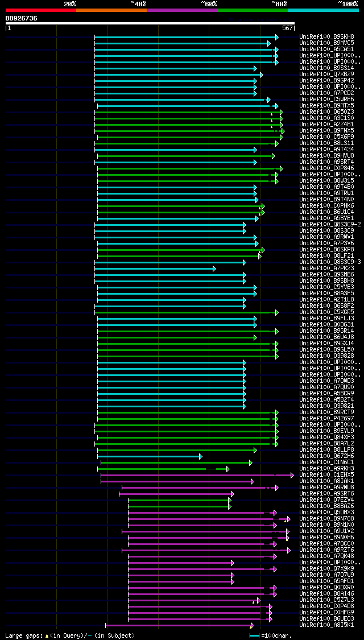Click the orange ~40% identity legend segment

click(x=111, y=10)
